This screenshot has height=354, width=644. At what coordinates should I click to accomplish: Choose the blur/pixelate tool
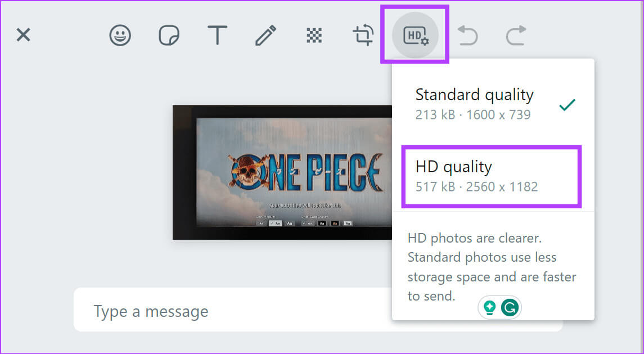point(314,35)
